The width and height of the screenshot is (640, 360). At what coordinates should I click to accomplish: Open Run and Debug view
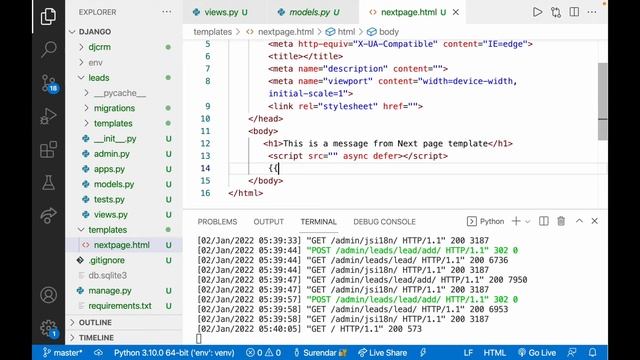tap(48, 116)
